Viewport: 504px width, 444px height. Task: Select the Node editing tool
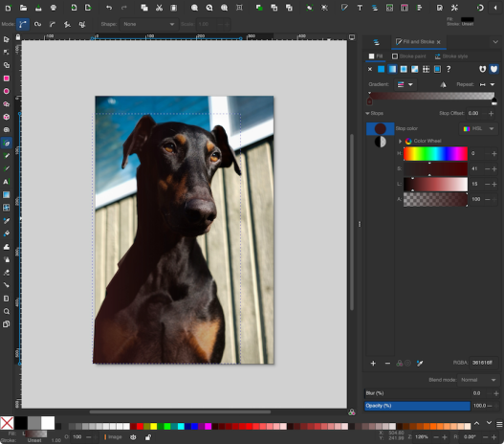click(x=6, y=52)
